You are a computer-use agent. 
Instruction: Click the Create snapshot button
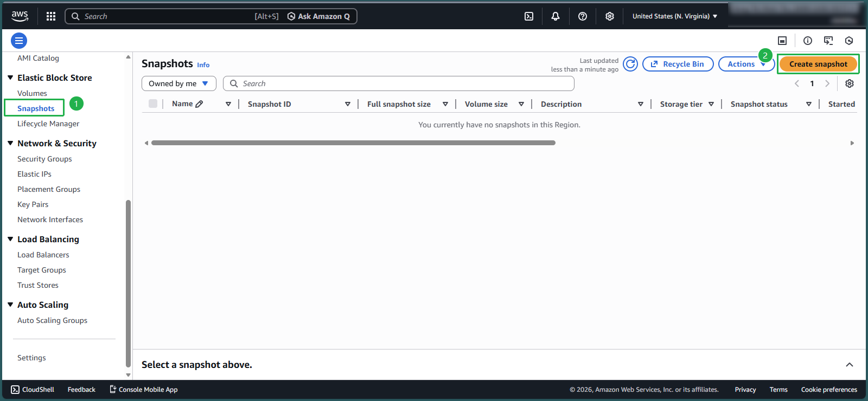[818, 64]
